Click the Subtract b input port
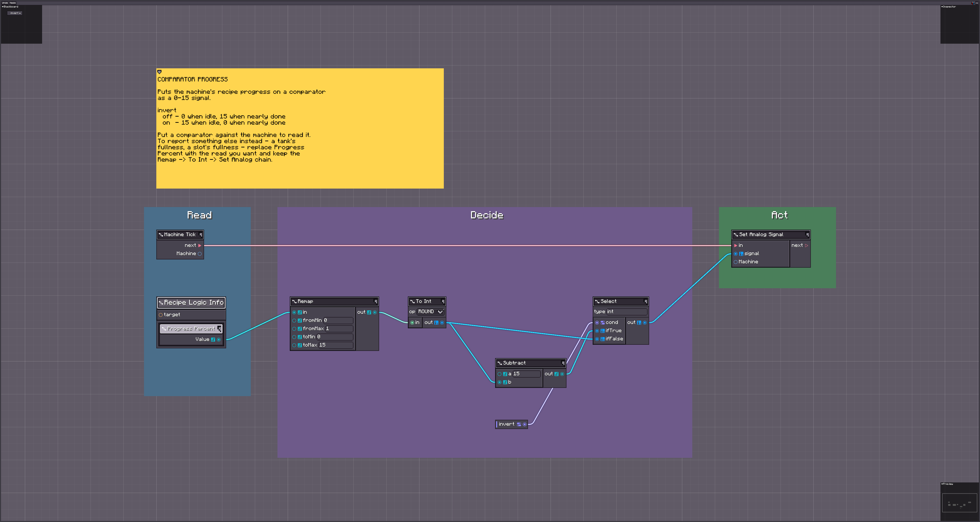980x522 pixels. point(499,382)
